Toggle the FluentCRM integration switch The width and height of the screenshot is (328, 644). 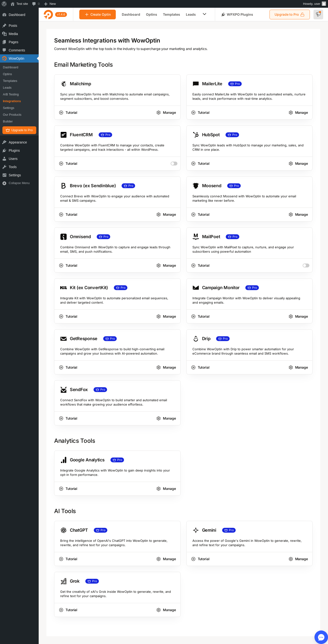pos(174,164)
